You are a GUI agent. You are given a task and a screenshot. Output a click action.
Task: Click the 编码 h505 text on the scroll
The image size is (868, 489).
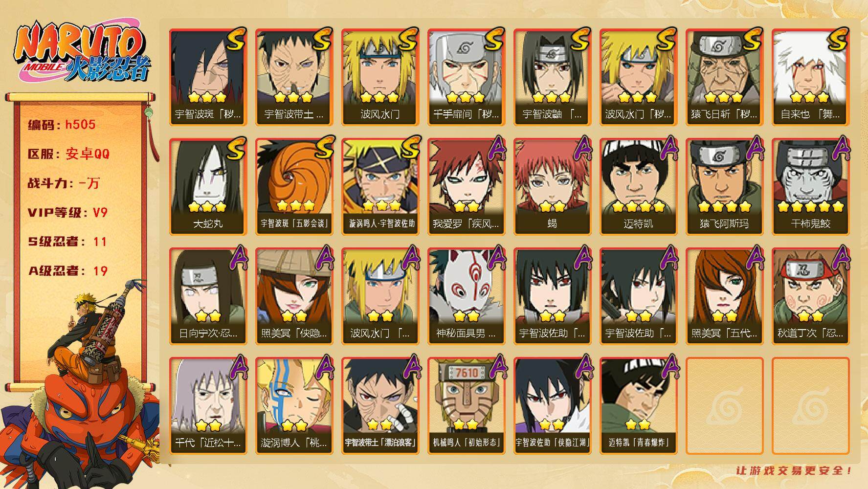[x=62, y=125]
